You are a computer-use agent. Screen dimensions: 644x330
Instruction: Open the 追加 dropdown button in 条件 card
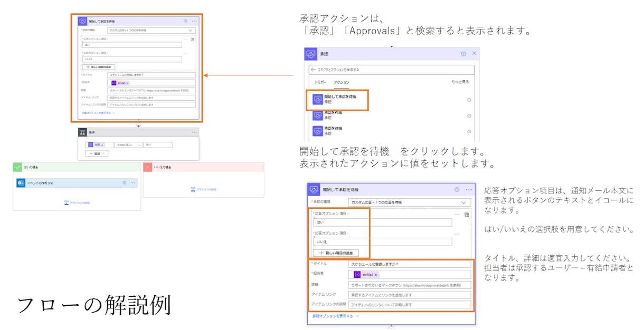(97, 153)
